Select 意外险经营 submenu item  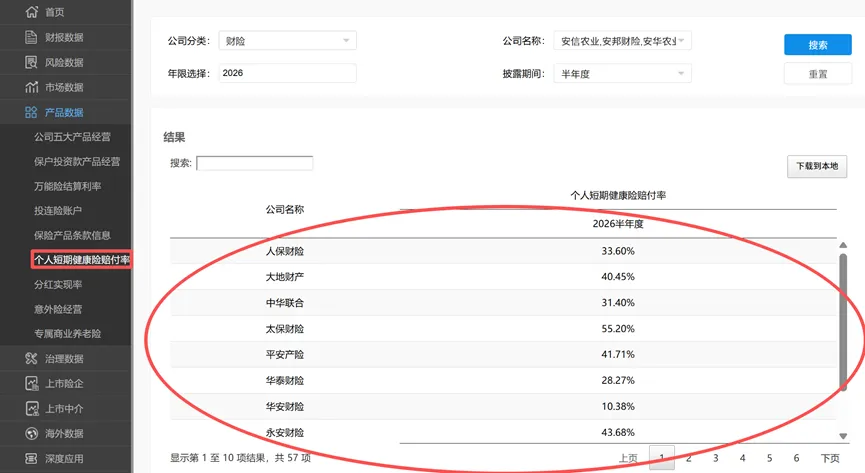[x=58, y=309]
